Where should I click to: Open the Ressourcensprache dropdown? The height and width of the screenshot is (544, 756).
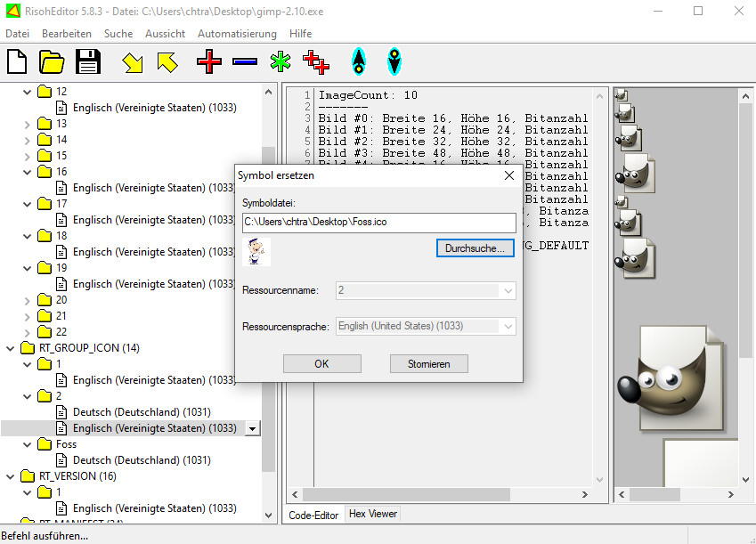[x=508, y=327]
